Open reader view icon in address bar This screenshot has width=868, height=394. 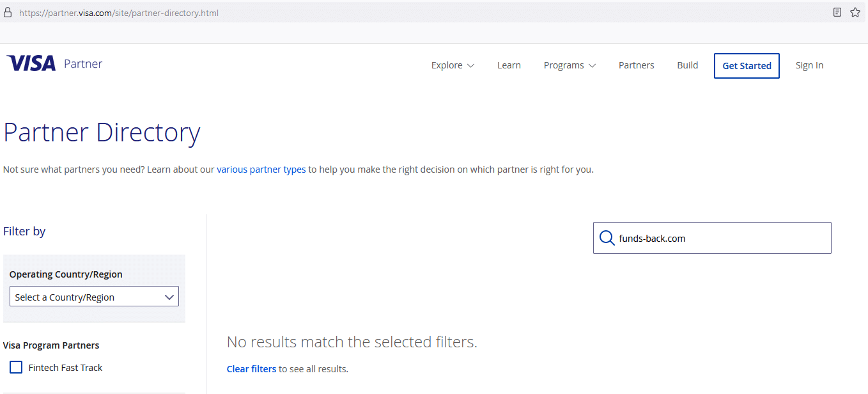pos(837,12)
